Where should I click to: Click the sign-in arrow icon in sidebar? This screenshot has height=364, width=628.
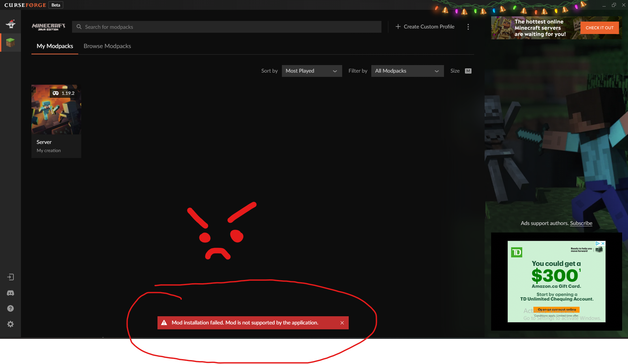click(x=10, y=277)
